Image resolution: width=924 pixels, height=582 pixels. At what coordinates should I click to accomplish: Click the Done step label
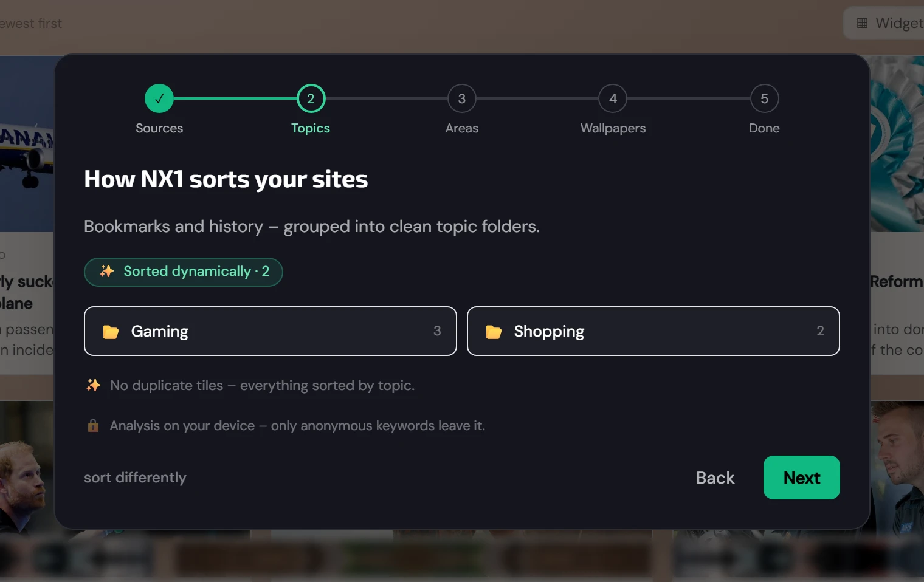(x=764, y=128)
